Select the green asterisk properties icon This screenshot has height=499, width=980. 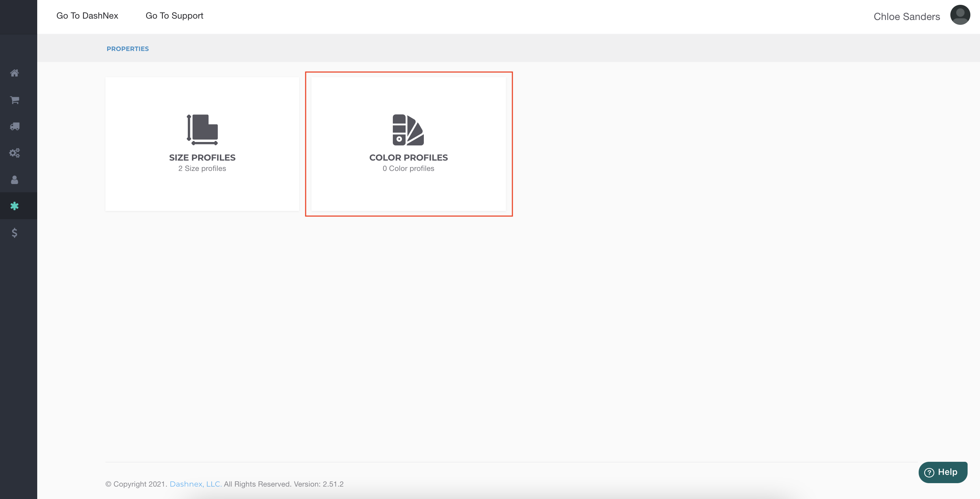click(14, 206)
